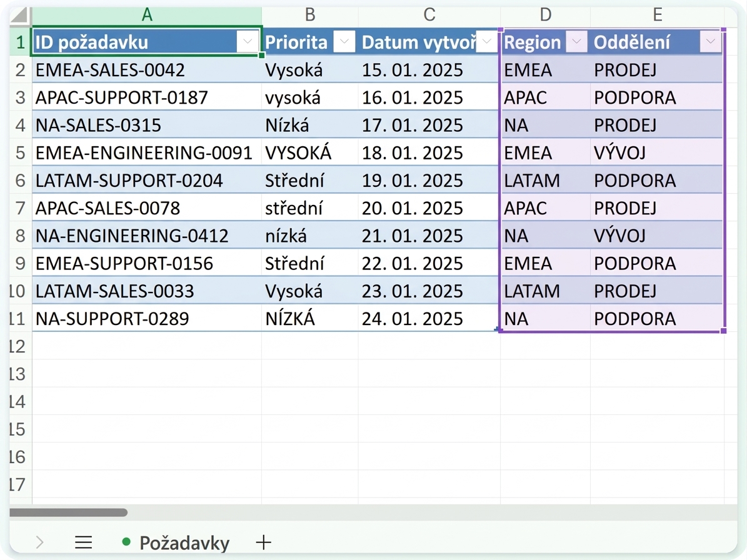The image size is (747, 560).
Task: Select cell APAC-SUPPORT-0187
Action: click(x=147, y=97)
